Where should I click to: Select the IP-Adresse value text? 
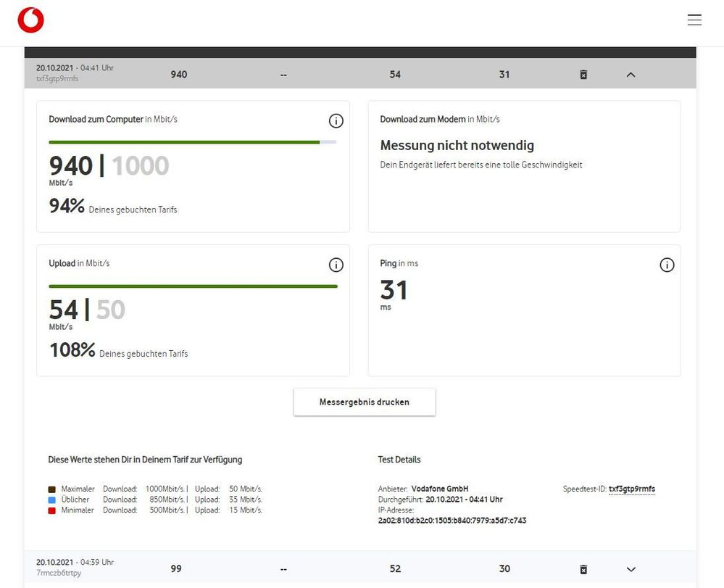(x=452, y=521)
